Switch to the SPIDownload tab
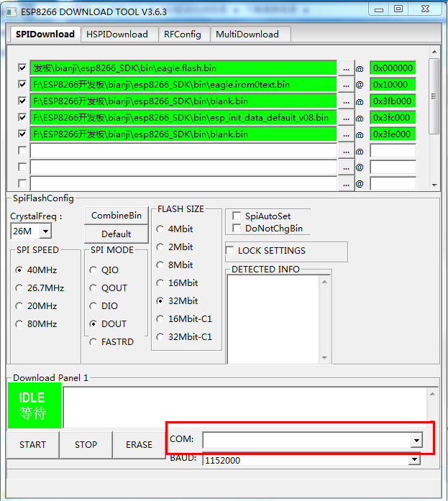 [x=45, y=35]
